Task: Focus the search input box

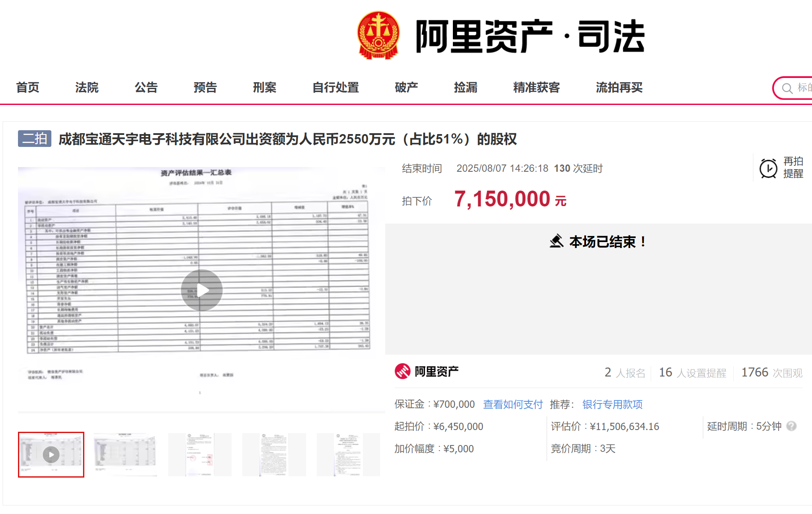Action: (x=793, y=88)
